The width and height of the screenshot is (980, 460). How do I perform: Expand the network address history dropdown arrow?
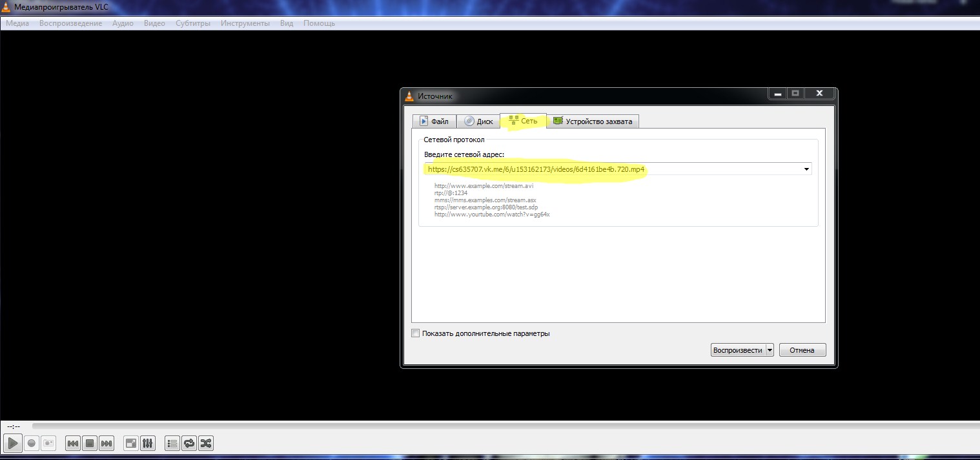(x=806, y=169)
